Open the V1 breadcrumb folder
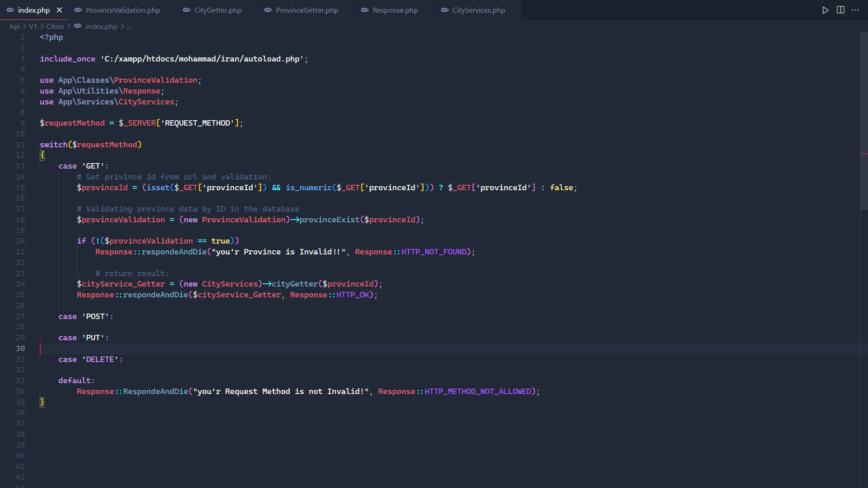The height and width of the screenshot is (488, 868). point(33,26)
